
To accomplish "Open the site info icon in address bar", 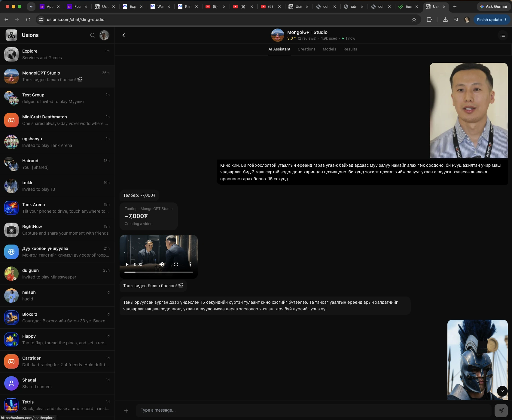I will pos(41,20).
